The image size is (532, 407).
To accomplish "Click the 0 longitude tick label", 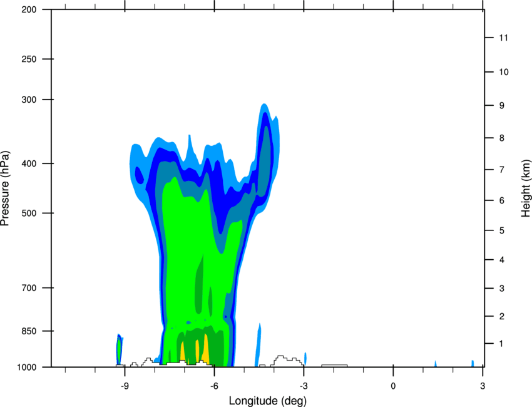I will [393, 386].
